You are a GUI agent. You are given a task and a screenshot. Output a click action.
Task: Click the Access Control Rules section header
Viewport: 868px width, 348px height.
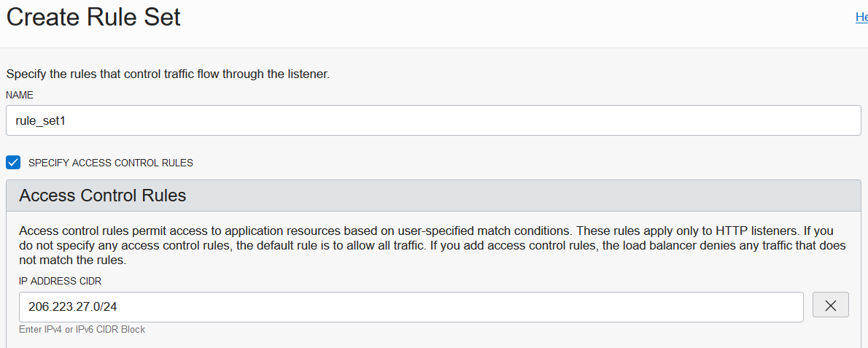click(103, 196)
